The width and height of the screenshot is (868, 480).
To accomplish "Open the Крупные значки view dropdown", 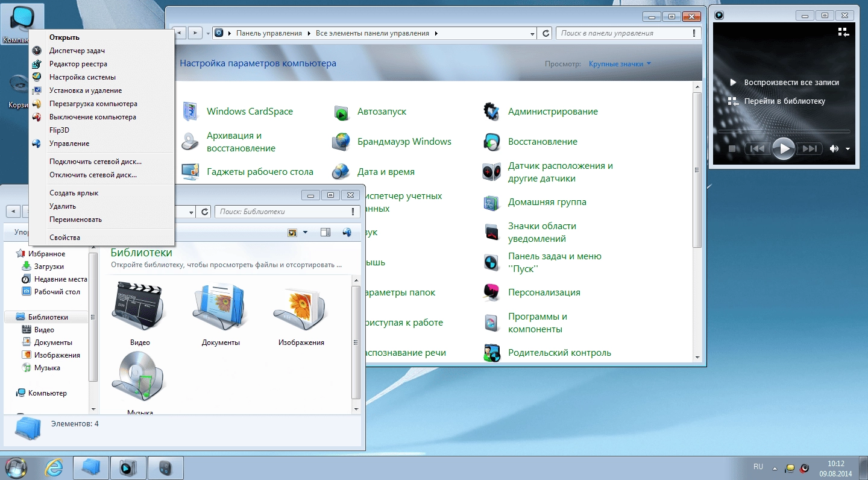I will tap(620, 64).
